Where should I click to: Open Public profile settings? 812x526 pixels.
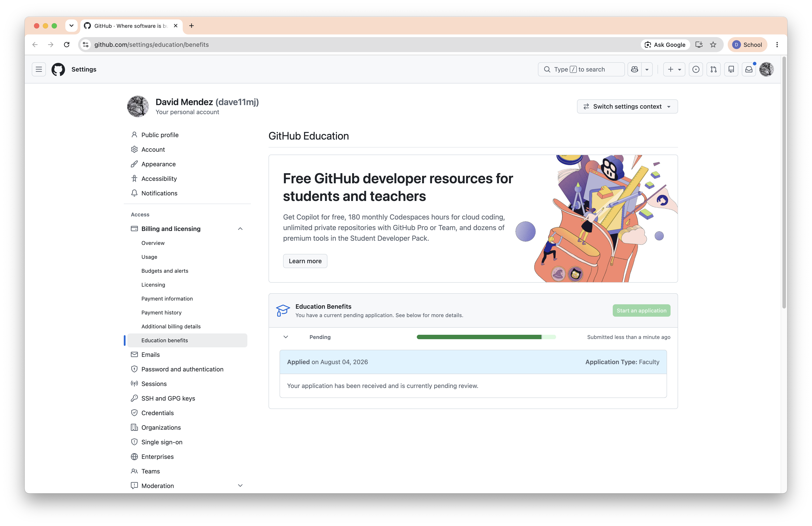pyautogui.click(x=187, y=135)
